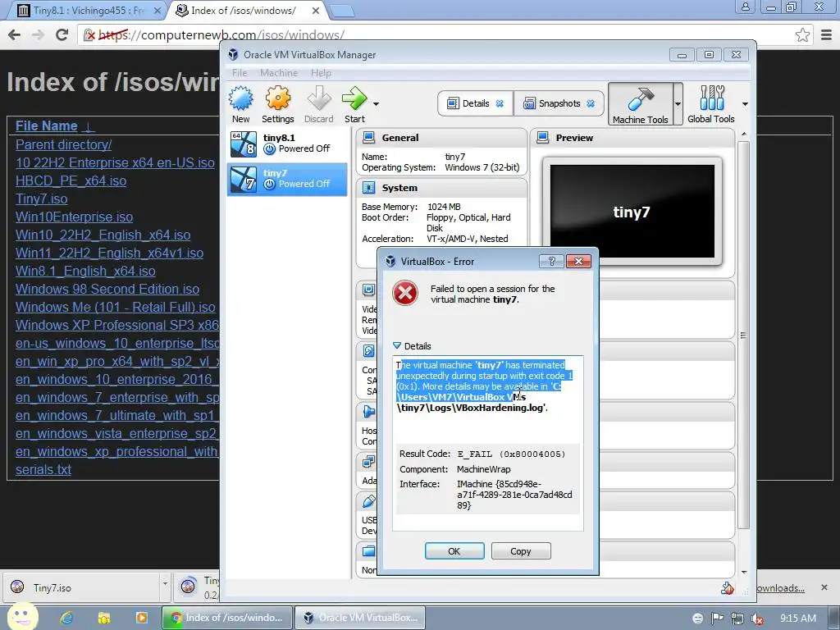Click the tiny7 preview thumbnail
Image resolution: width=840 pixels, height=630 pixels.
(632, 212)
